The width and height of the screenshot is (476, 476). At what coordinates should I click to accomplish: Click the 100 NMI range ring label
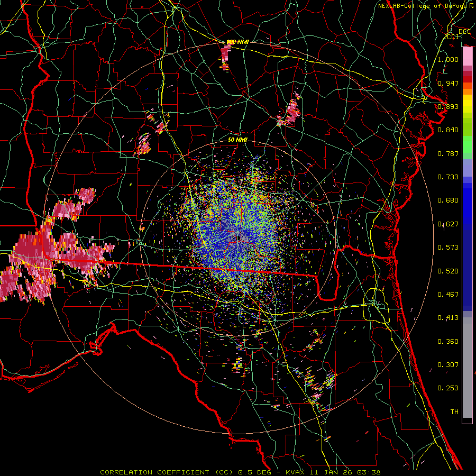(x=237, y=42)
